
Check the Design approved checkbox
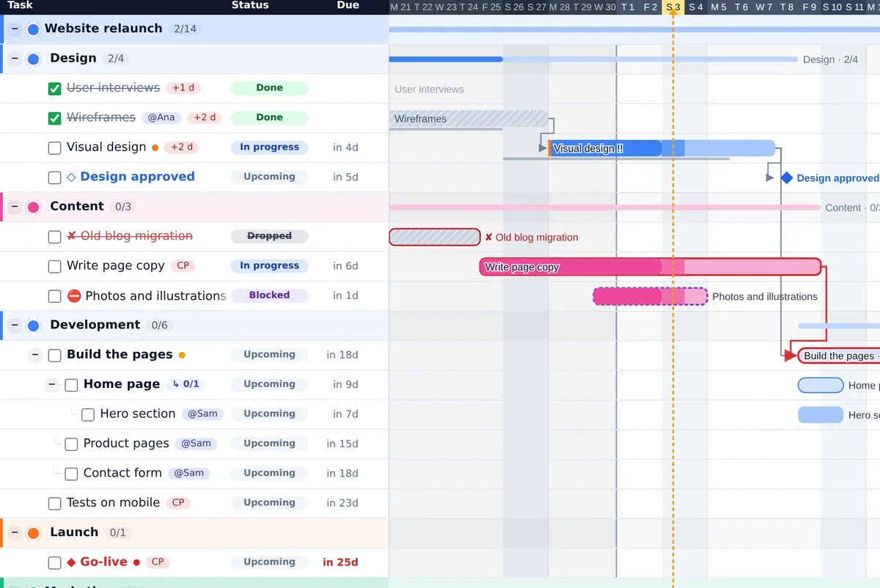54,177
